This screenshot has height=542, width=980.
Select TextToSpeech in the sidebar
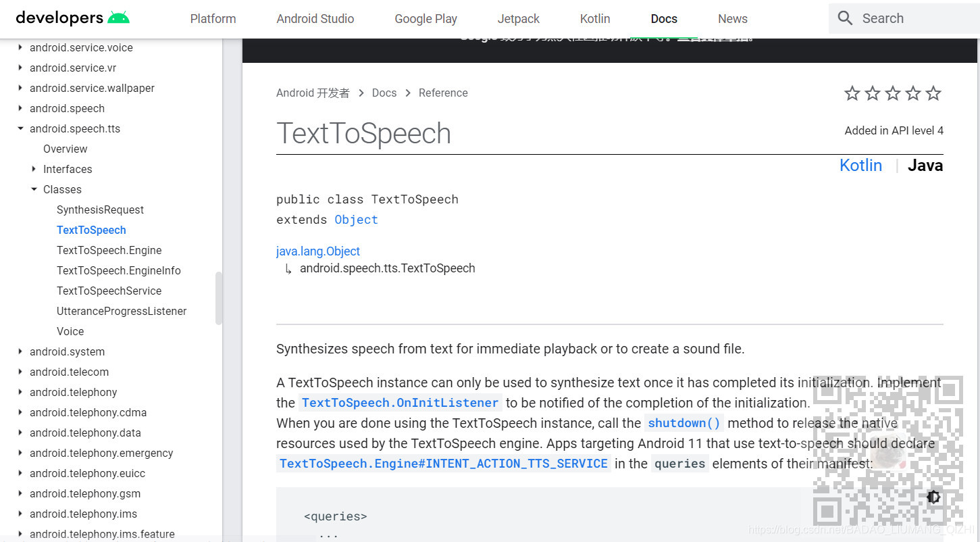click(91, 230)
